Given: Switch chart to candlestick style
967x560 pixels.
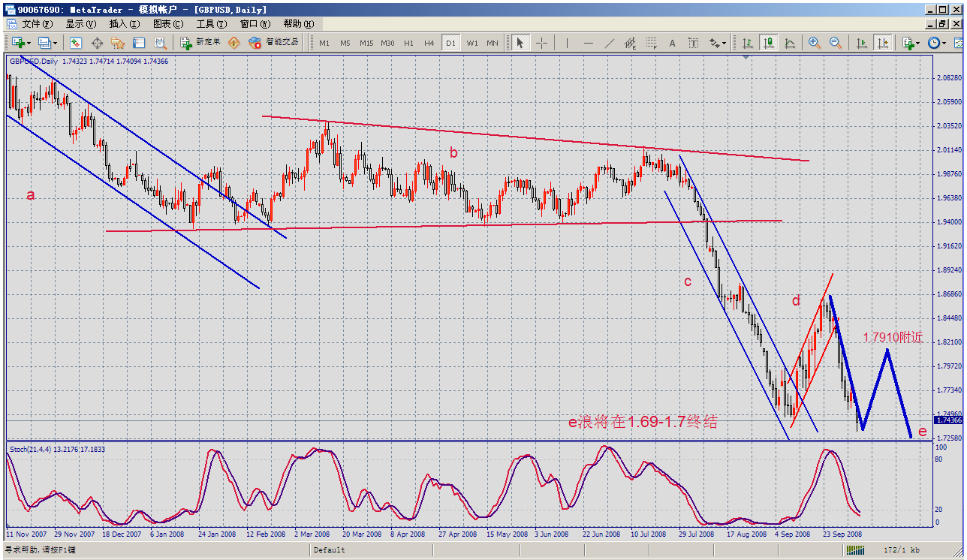Looking at the screenshot, I should coord(769,43).
